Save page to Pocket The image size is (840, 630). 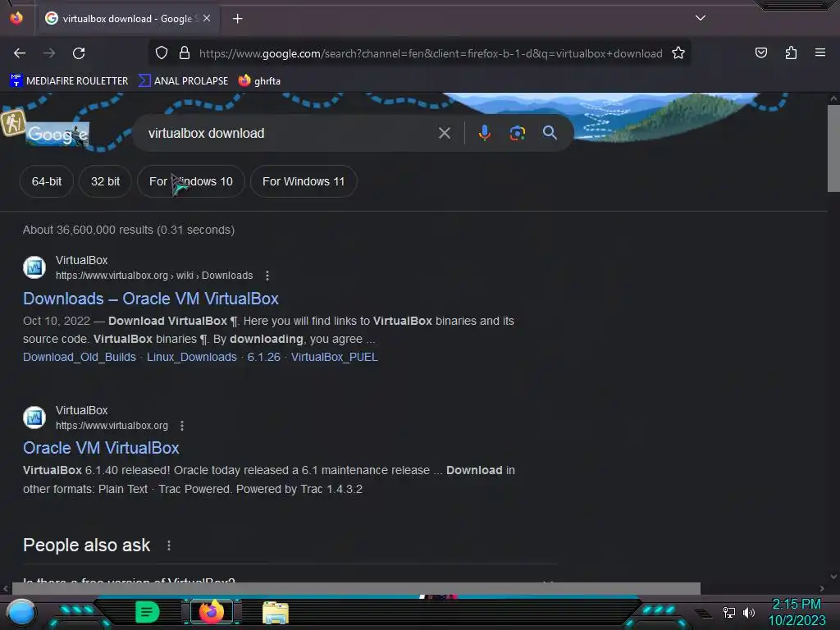click(760, 52)
